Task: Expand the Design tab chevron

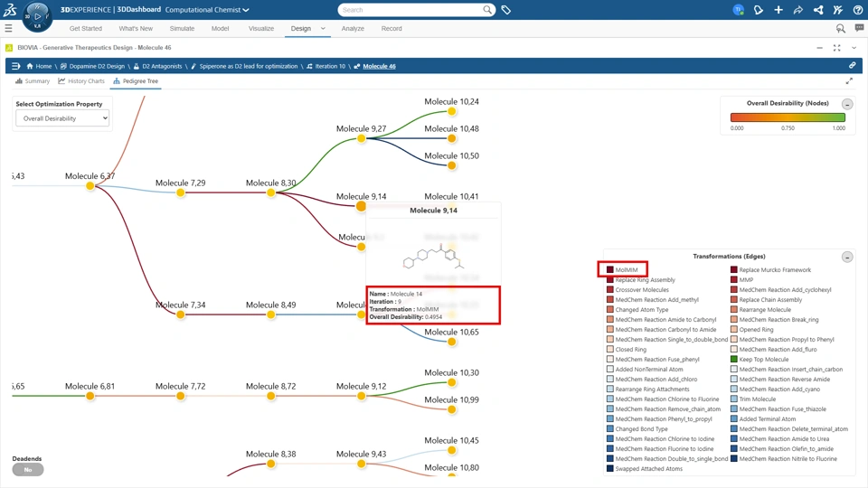Action: [323, 28]
